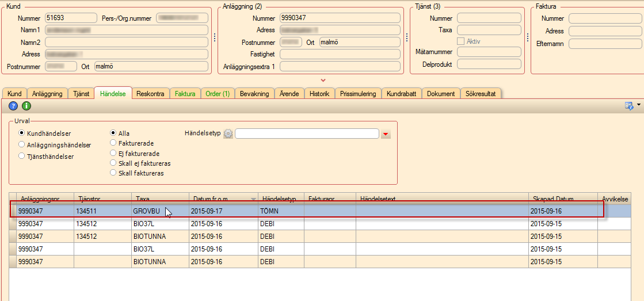This screenshot has height=301, width=644.
Task: Select the Ej fakturerade radio option
Action: tap(113, 154)
